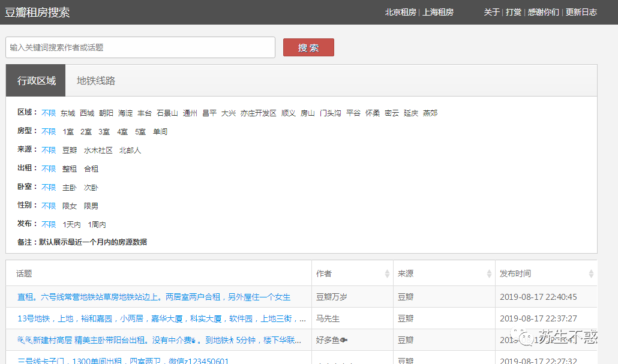The image size is (618, 364).
Task: Choose 2室 room type
Action: click(x=86, y=131)
